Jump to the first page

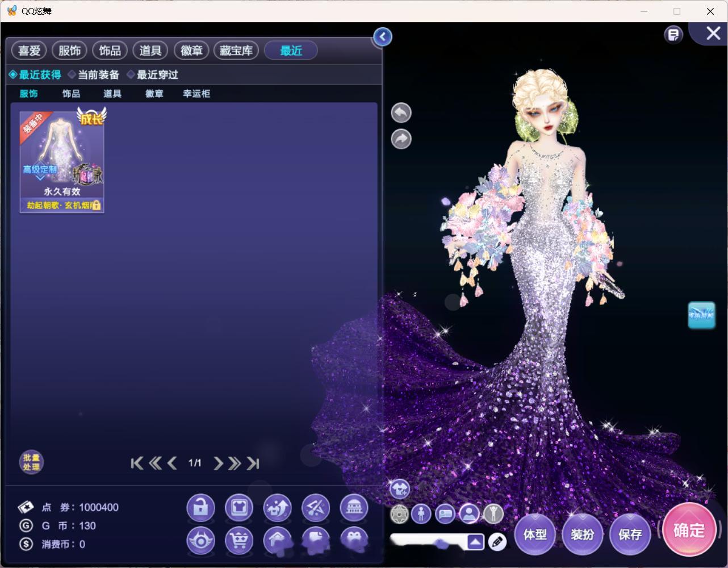pos(137,463)
